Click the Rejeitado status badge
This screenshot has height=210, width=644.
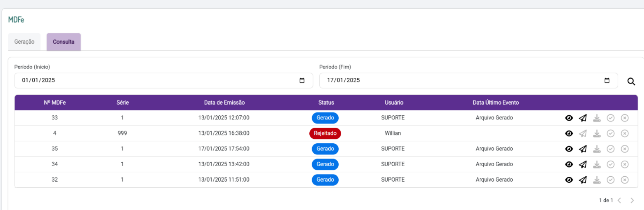(325, 133)
